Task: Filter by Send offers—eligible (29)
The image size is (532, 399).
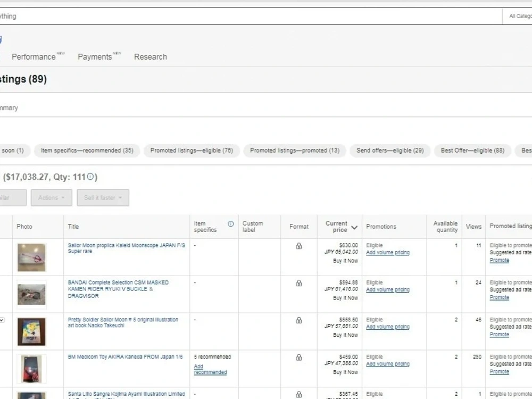Action: [x=390, y=151]
